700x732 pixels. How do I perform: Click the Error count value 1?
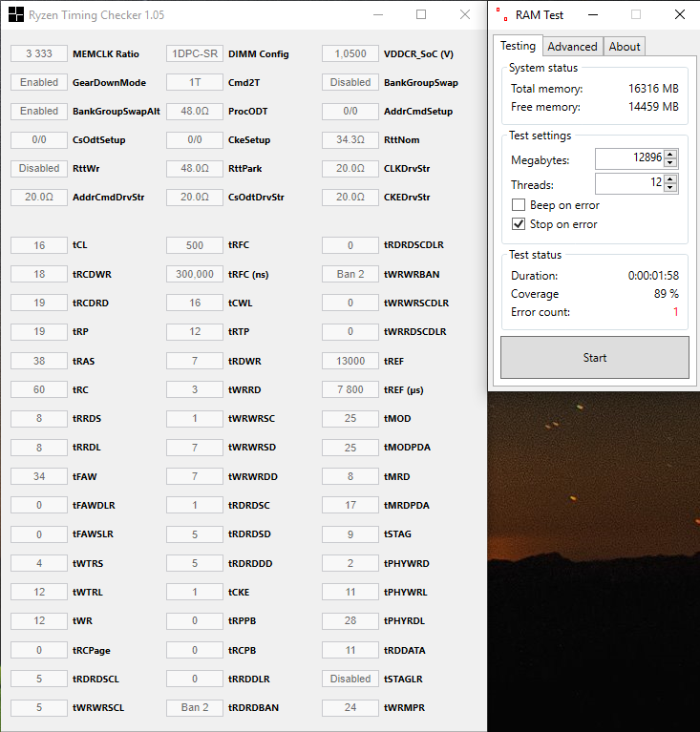pos(676,311)
